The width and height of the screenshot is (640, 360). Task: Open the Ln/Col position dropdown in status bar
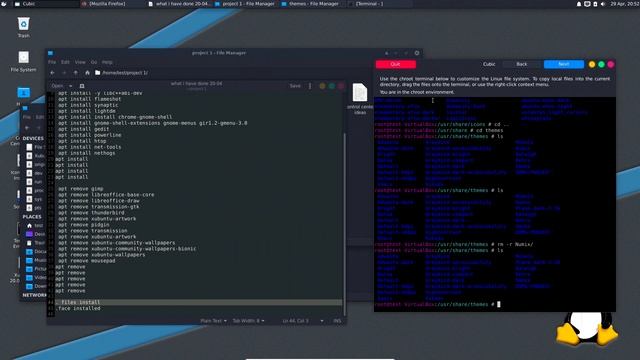pyautogui.click(x=303, y=321)
